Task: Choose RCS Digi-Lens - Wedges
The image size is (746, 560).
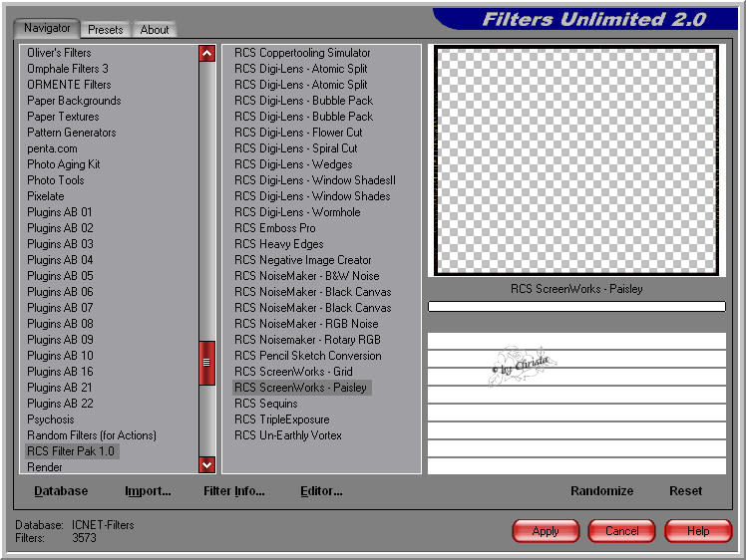Action: [293, 164]
